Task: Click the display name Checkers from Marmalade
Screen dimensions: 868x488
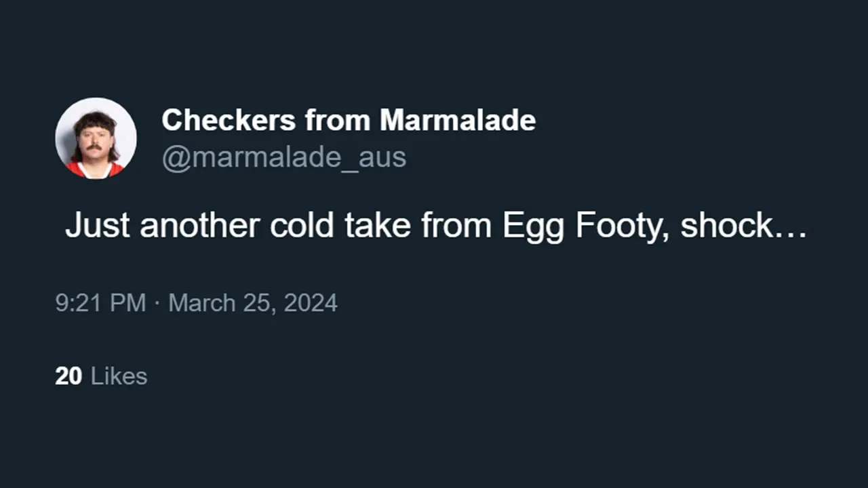Action: [349, 121]
